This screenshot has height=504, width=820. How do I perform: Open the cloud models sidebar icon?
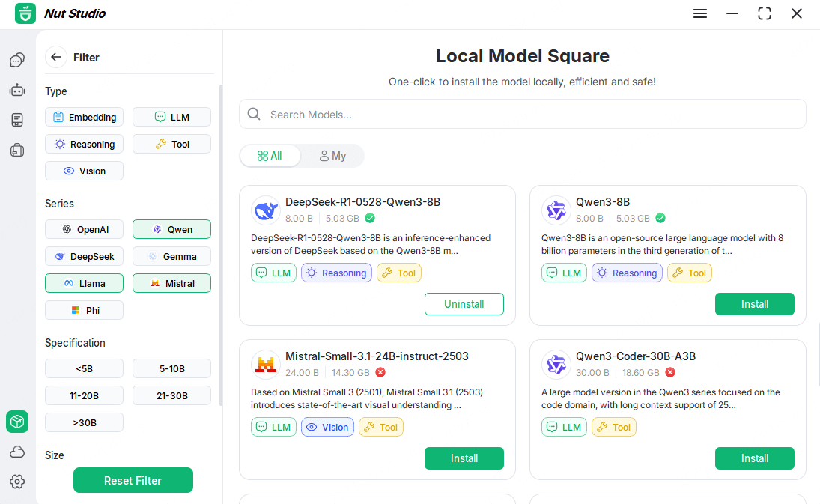(x=17, y=452)
